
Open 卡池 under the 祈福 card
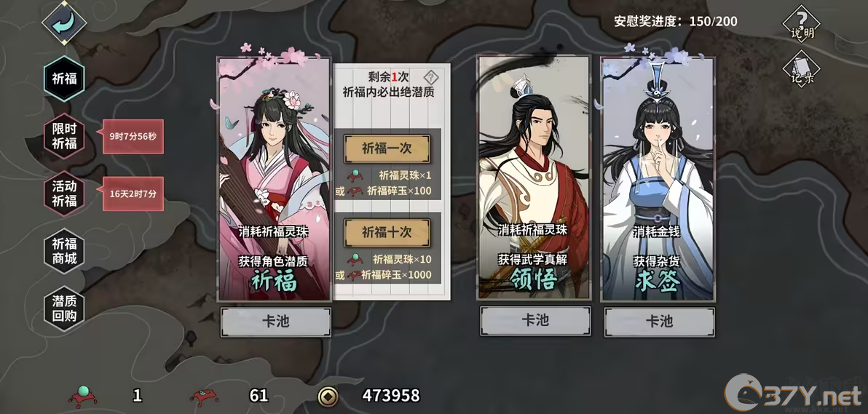point(276,322)
